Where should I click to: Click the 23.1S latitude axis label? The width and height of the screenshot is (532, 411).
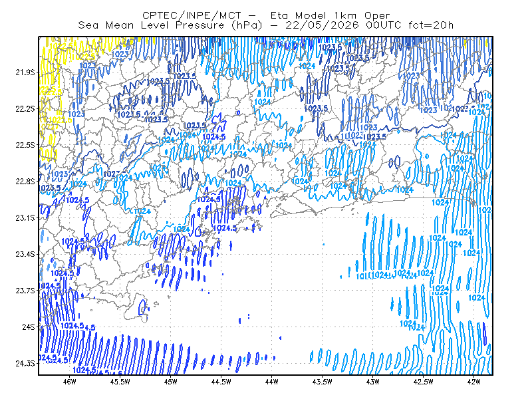(25, 217)
